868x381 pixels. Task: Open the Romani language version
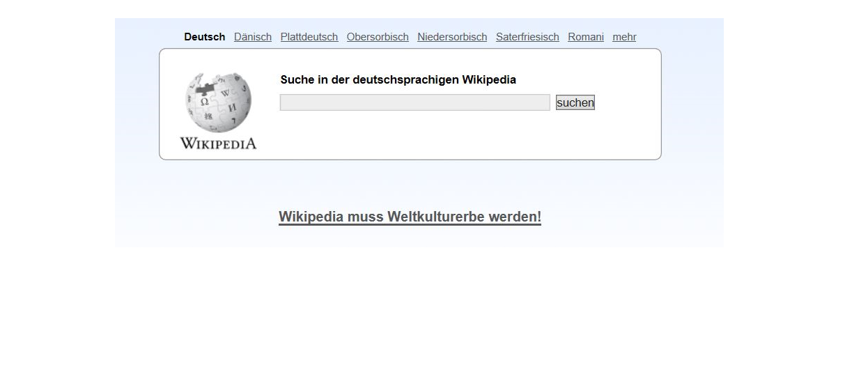click(585, 37)
